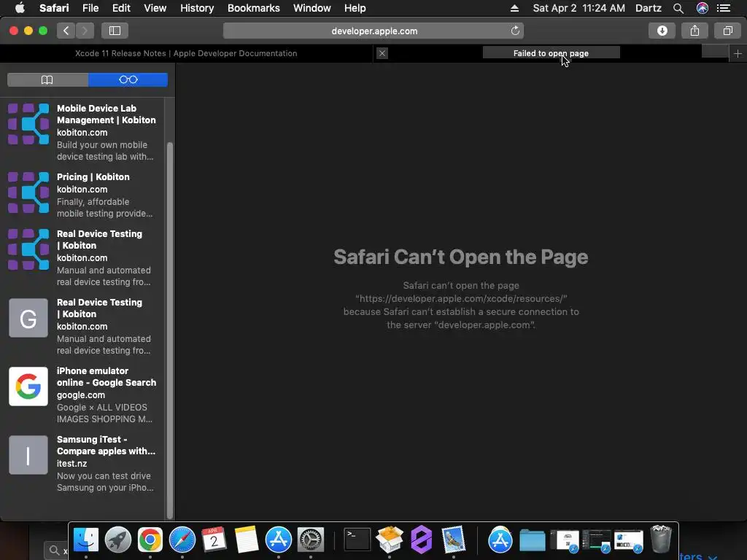Reload the page with refresh icon
The height and width of the screenshot is (560, 747).
pyautogui.click(x=515, y=31)
